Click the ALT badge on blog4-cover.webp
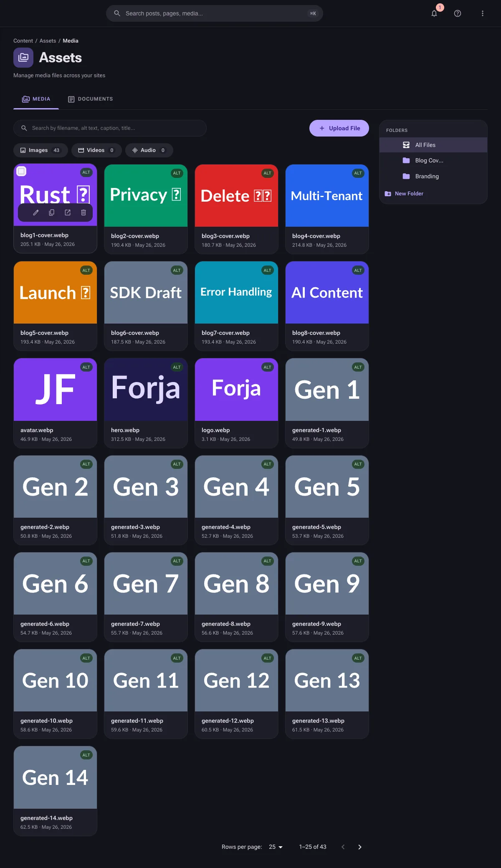 coord(358,173)
